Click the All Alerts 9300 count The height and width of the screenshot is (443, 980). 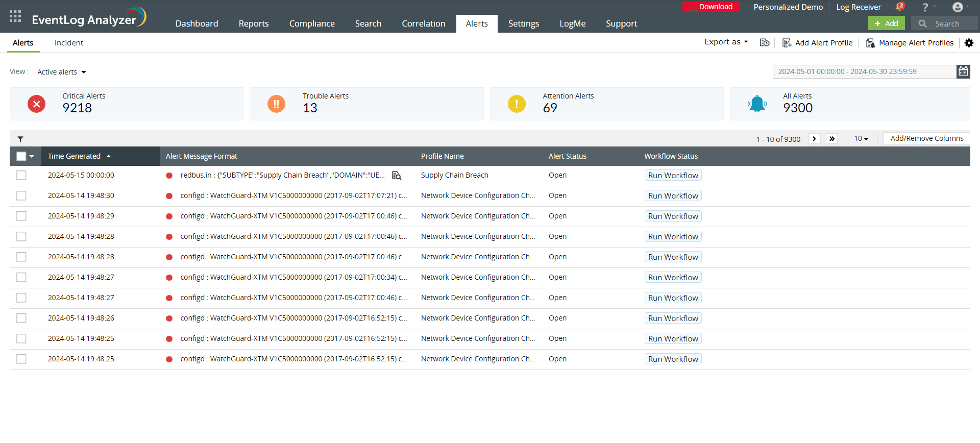798,108
